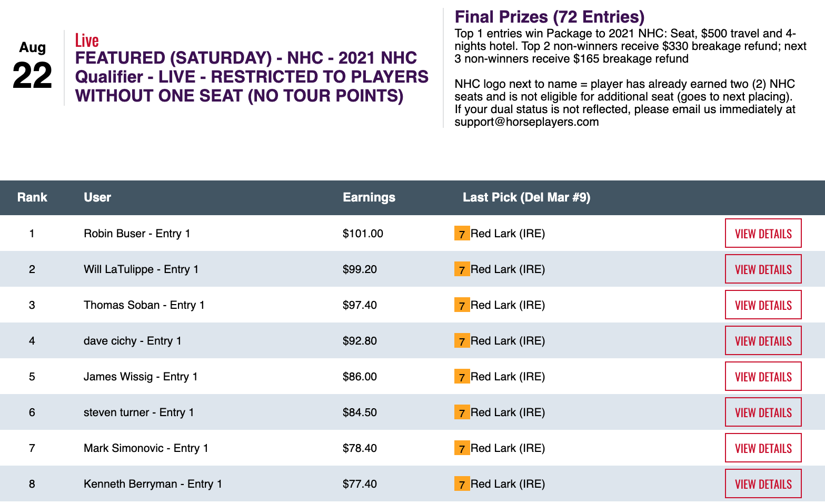
Task: Click the orange 7 badge for Robin Buser
Action: coord(462,234)
